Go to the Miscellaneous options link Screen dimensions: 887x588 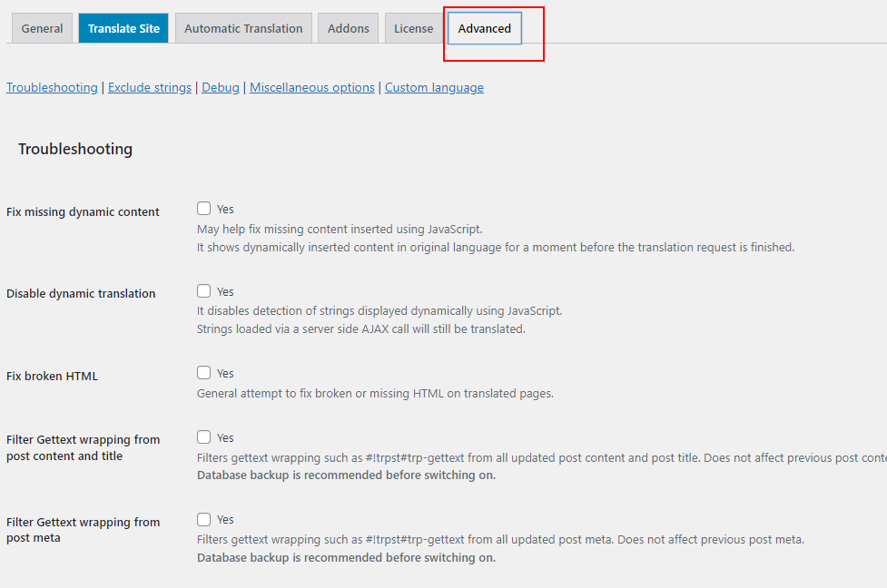point(312,88)
